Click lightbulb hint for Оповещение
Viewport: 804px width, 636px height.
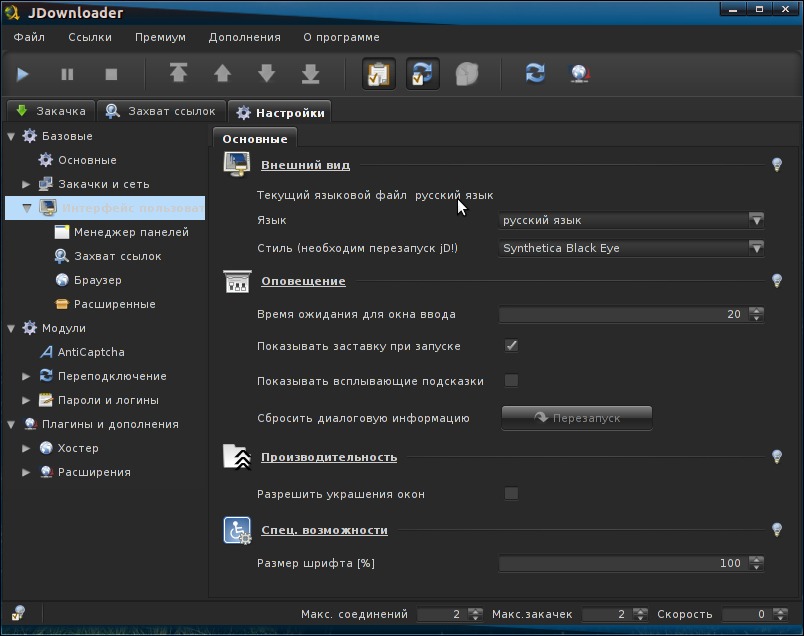tap(777, 281)
